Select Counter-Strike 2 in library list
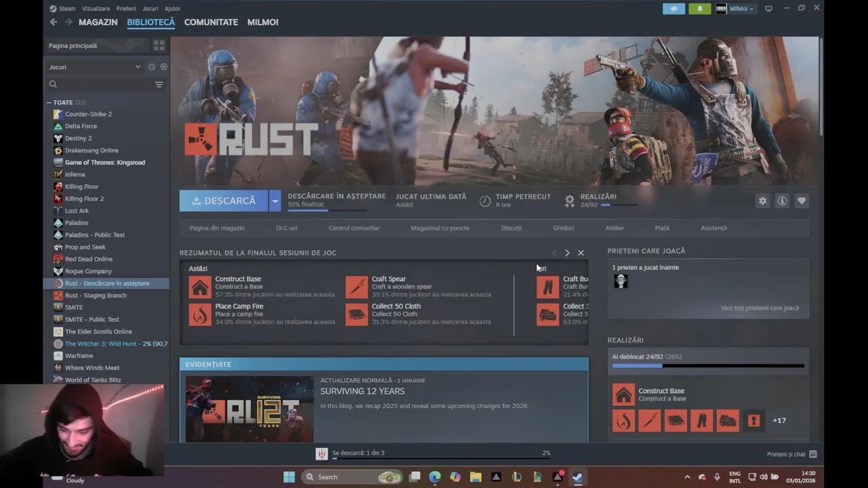Screen dimensions: 868x488 click(88, 114)
